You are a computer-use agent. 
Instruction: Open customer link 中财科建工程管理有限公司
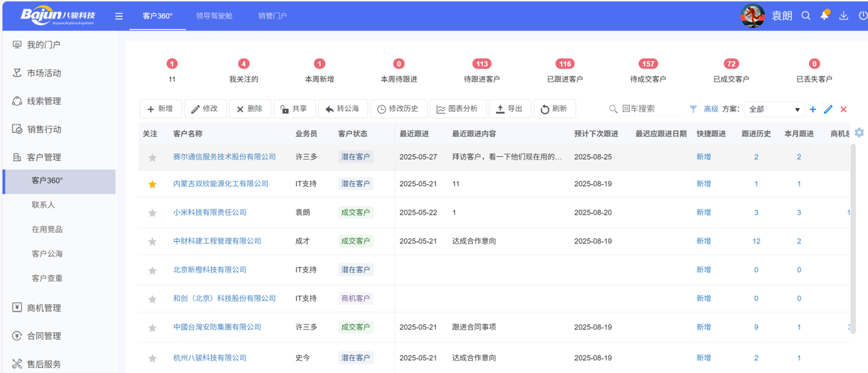pyautogui.click(x=217, y=241)
